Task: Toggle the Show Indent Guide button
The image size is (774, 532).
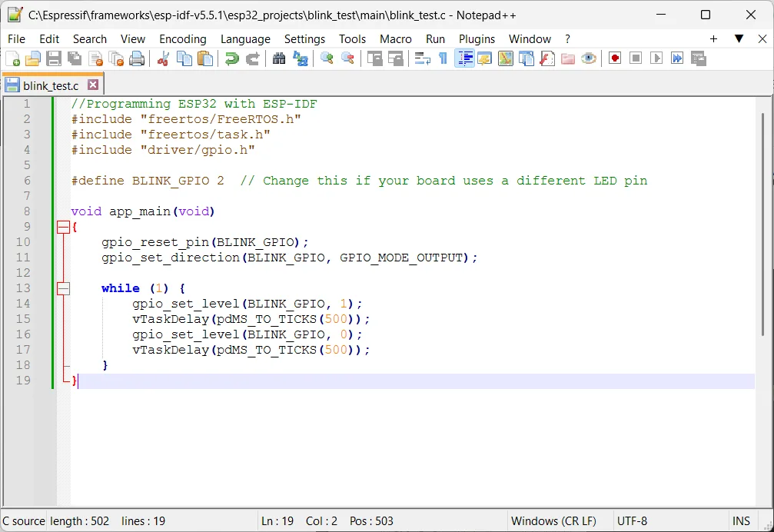Action: [x=464, y=58]
